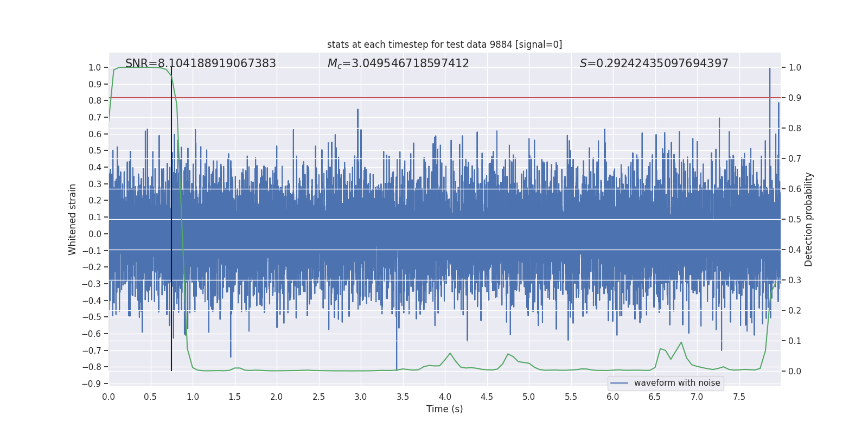Click the 0.5 tick on Detection probability axis

coord(795,219)
